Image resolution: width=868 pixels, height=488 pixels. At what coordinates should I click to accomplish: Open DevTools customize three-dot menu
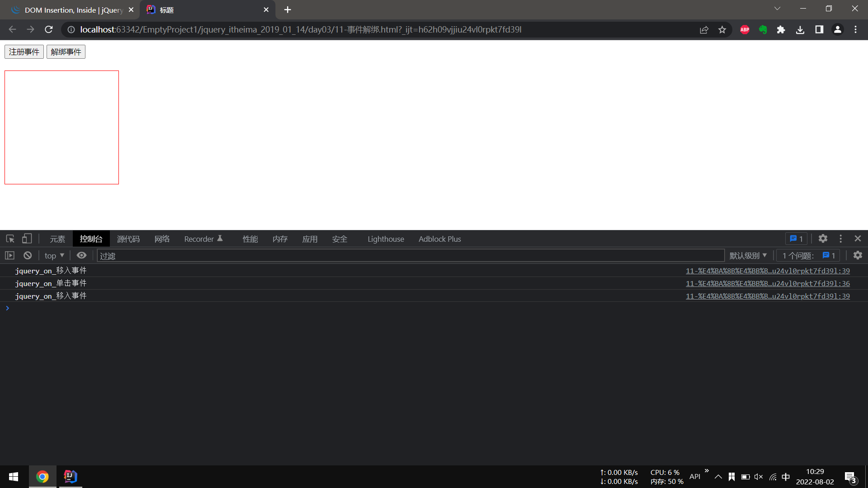(840, 239)
